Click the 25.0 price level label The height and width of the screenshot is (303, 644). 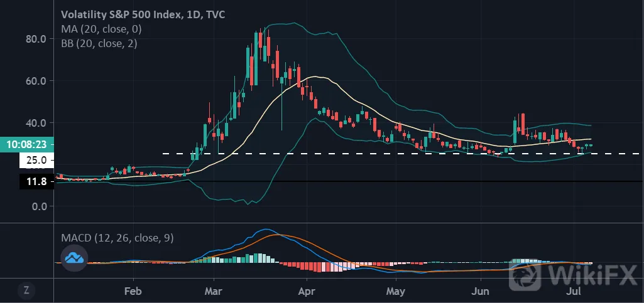36,160
